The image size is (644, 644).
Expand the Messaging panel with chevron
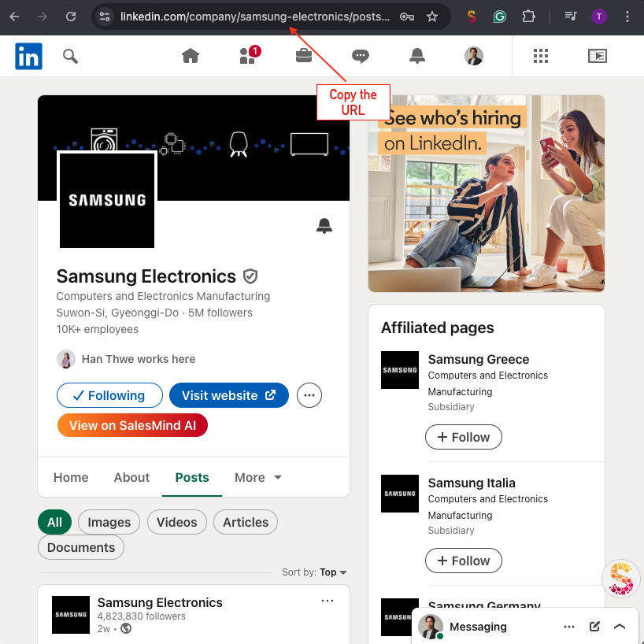coord(620,627)
